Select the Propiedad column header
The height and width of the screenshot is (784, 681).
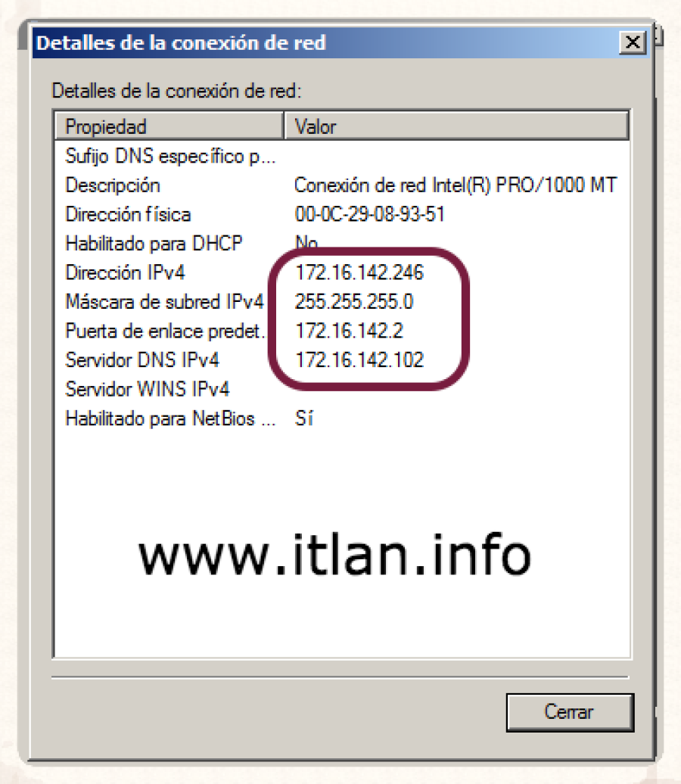169,126
